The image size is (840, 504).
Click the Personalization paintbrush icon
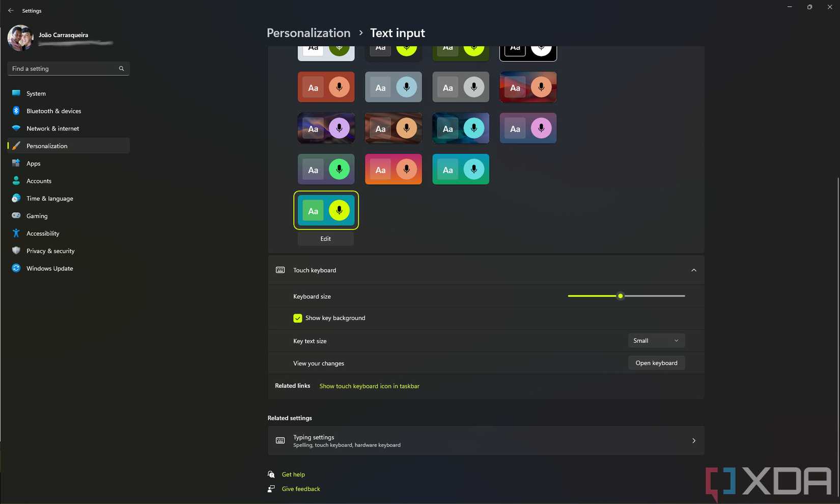(16, 146)
